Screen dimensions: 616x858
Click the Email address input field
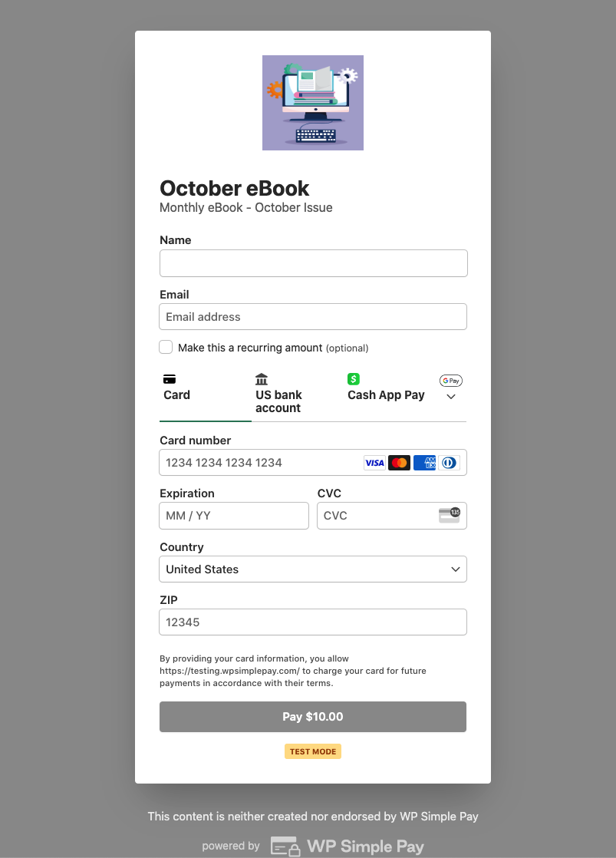click(312, 316)
